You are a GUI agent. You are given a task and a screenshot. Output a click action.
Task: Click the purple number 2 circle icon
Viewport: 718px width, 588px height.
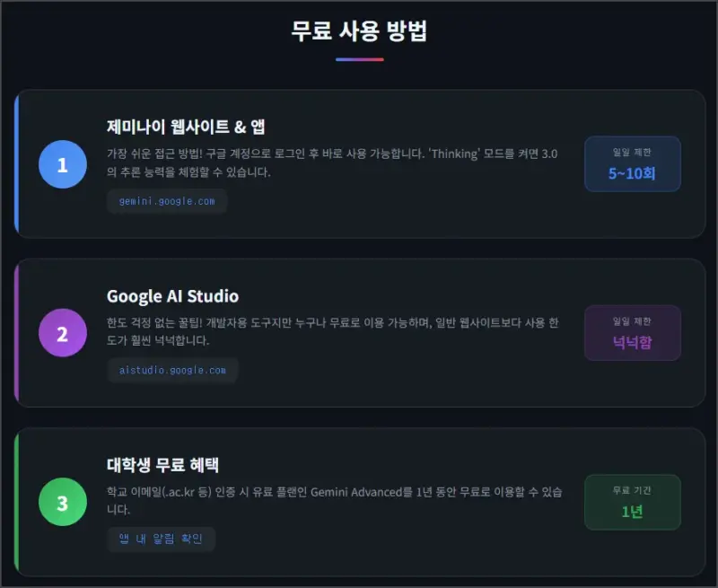(62, 333)
